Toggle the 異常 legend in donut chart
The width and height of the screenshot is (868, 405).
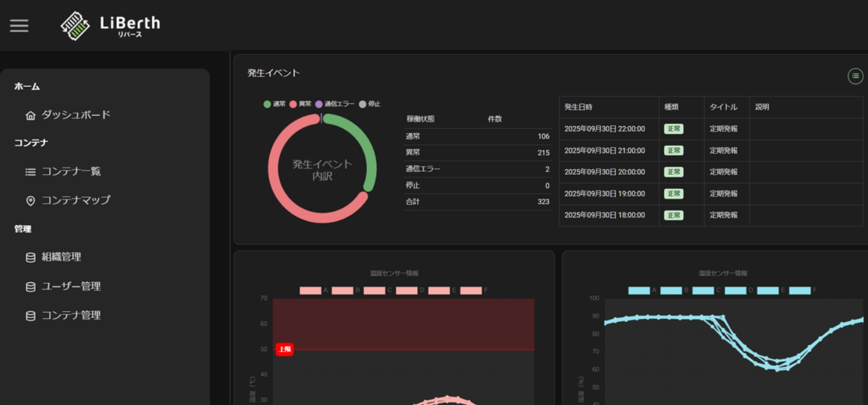click(x=300, y=104)
